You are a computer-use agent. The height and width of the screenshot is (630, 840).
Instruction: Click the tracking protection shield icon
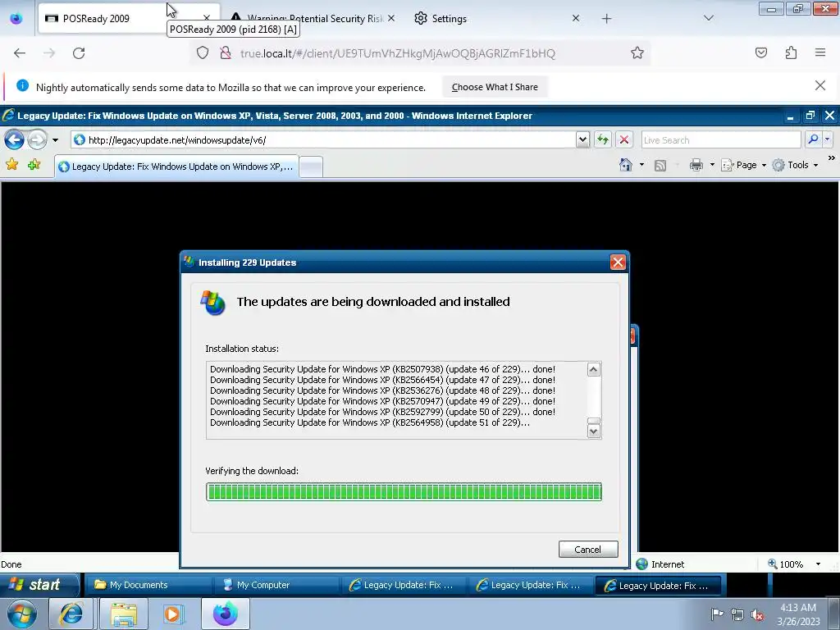tap(203, 52)
